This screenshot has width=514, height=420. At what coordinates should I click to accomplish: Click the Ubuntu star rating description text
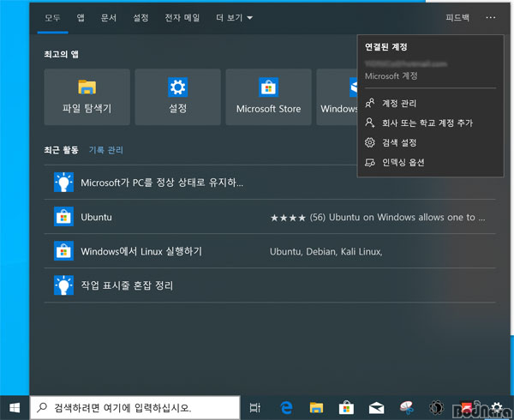pos(378,217)
